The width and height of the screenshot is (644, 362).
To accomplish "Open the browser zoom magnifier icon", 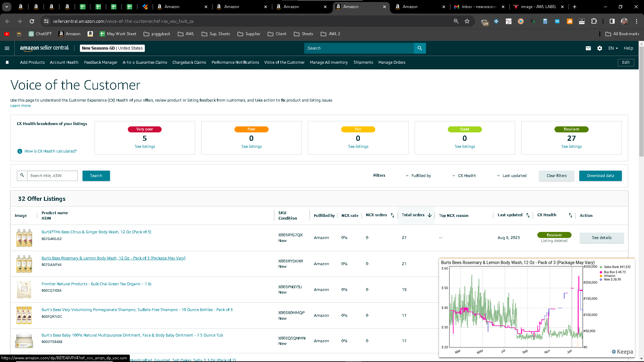I will (x=456, y=21).
